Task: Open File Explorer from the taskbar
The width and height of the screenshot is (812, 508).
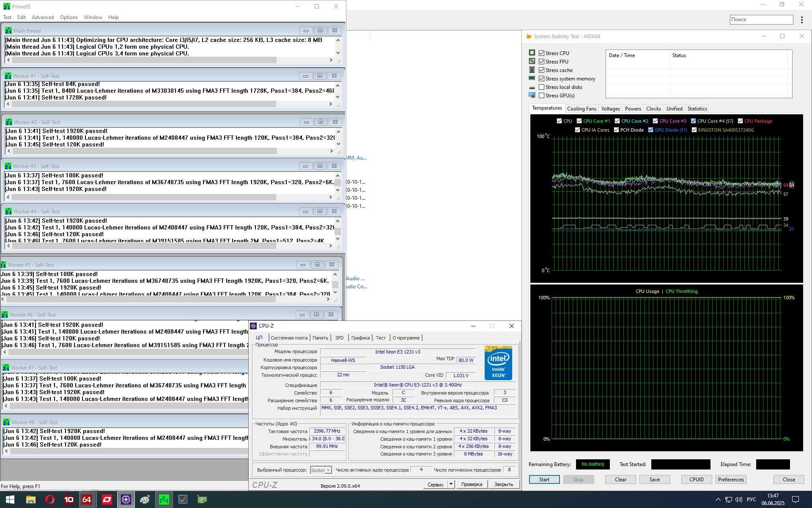Action: coord(30,500)
